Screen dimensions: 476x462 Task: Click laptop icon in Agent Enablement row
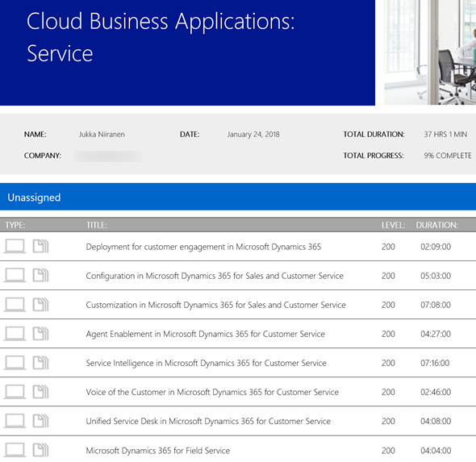coord(15,333)
